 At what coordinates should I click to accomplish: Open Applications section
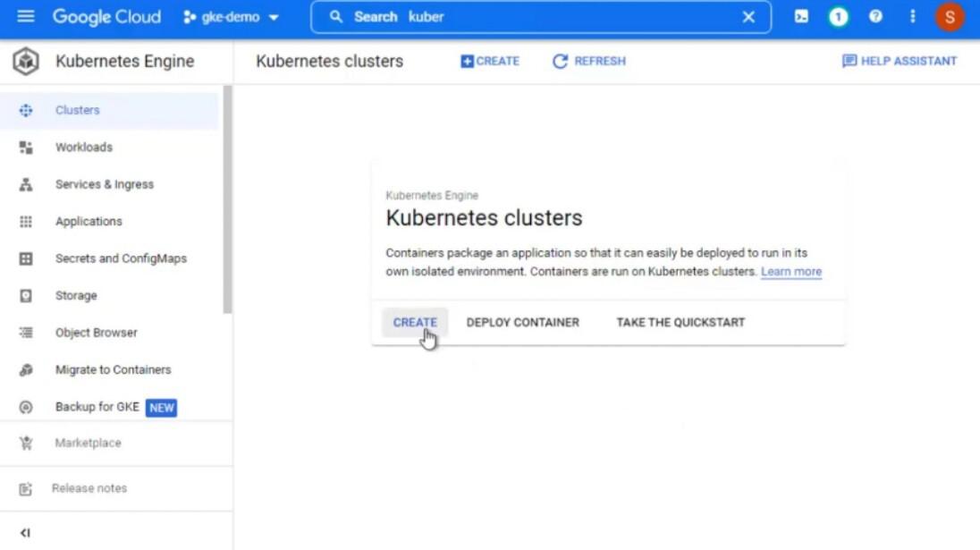coord(89,221)
